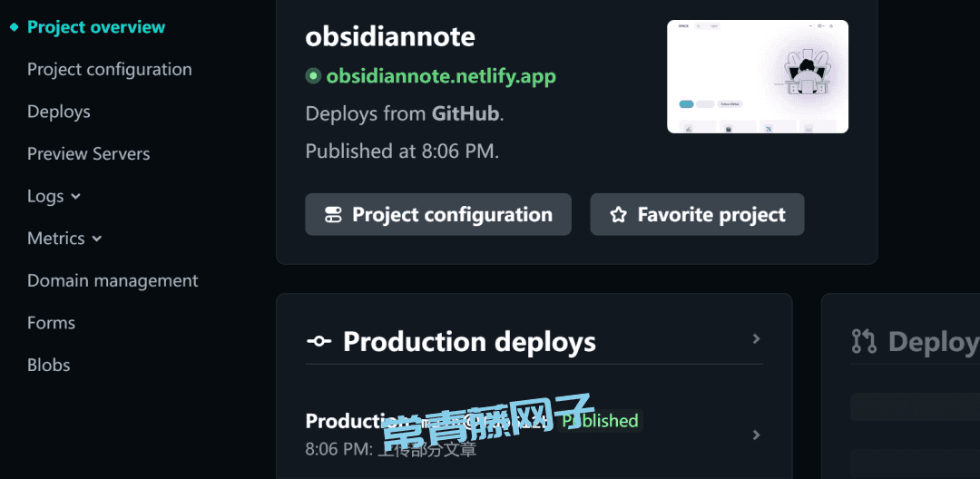Click the star icon on Favorite project
Viewport: 980px width, 479px height.
618,215
